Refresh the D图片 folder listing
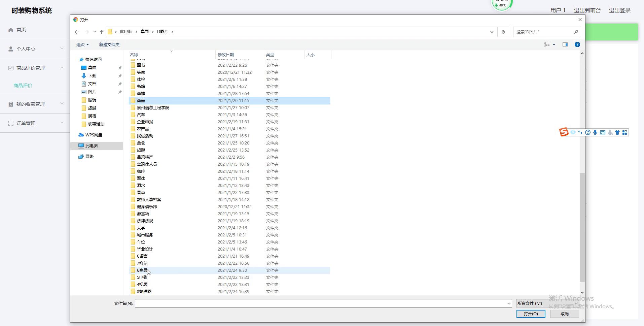 click(x=503, y=32)
